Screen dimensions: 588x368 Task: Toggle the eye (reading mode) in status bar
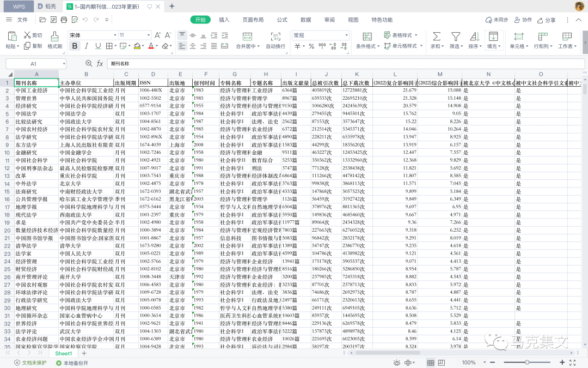tap(397, 361)
